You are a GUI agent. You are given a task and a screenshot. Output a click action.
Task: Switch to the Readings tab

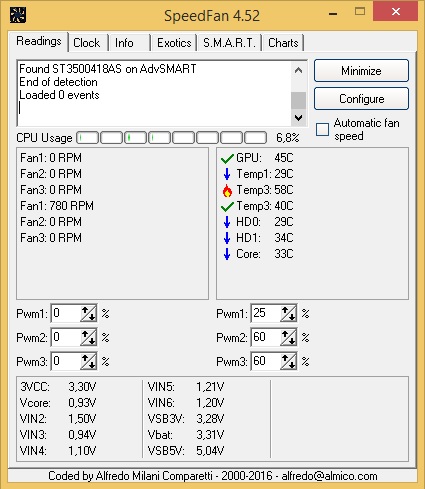(x=39, y=41)
